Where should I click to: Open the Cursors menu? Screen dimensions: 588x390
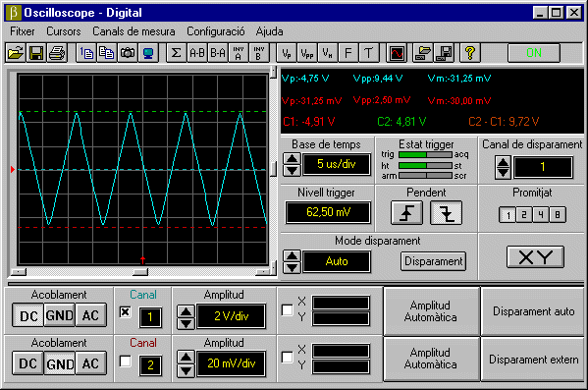[64, 31]
